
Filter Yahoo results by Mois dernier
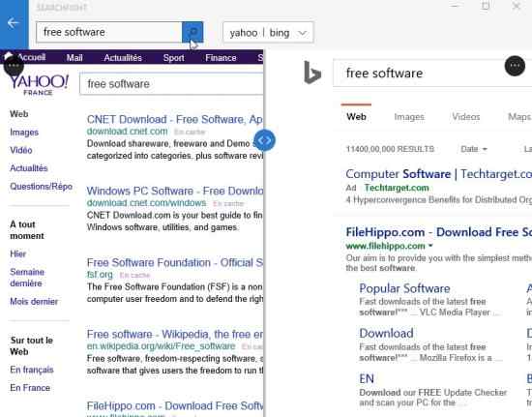34,301
